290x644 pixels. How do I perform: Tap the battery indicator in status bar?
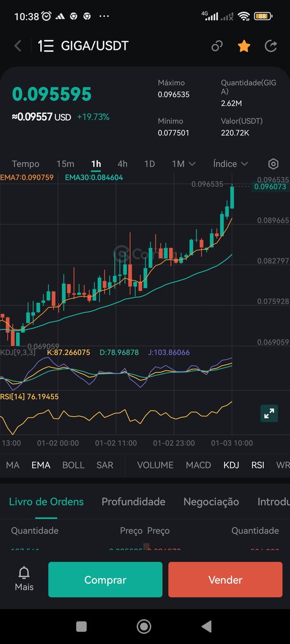point(263,16)
